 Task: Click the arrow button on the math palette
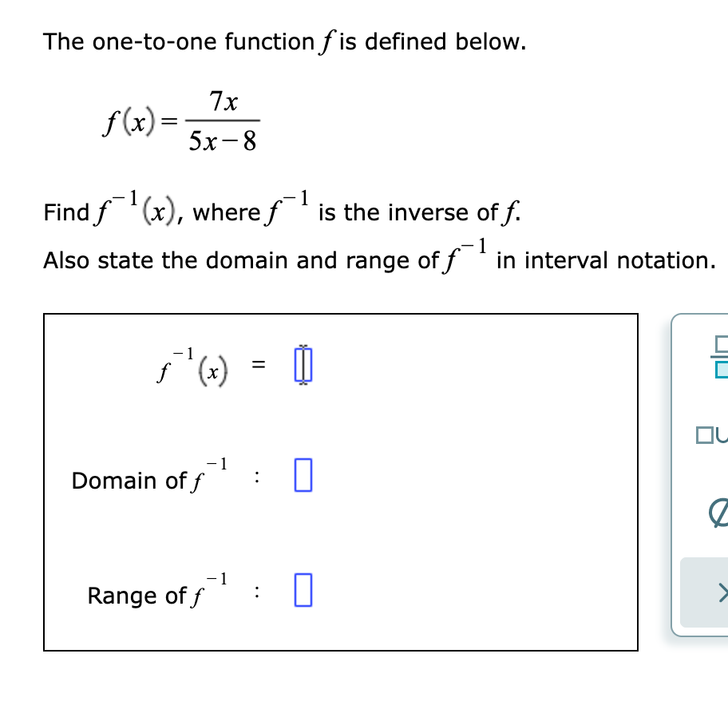pos(721,592)
